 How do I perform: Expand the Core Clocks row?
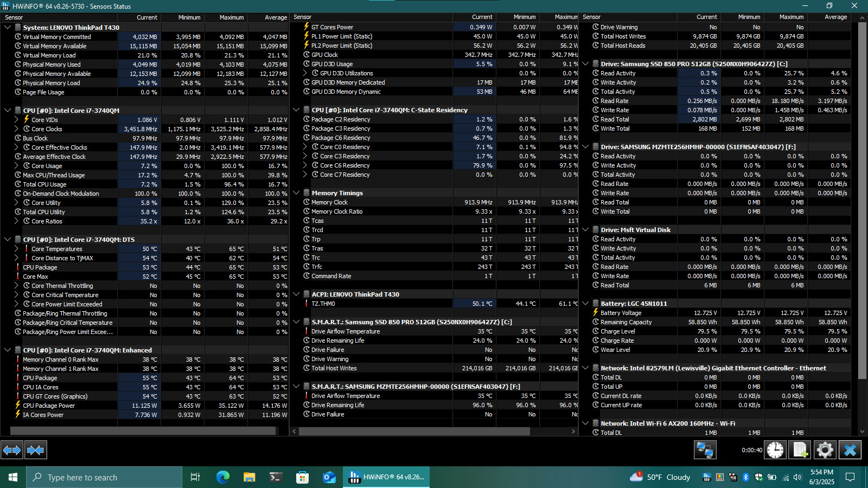[16, 129]
